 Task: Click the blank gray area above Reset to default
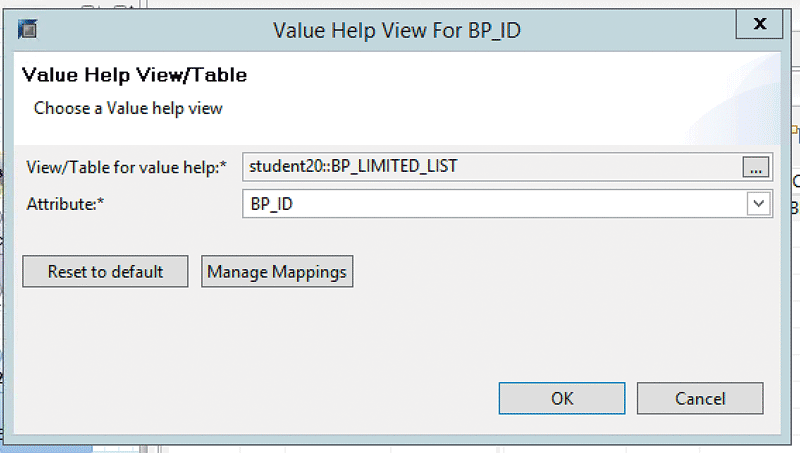105,237
